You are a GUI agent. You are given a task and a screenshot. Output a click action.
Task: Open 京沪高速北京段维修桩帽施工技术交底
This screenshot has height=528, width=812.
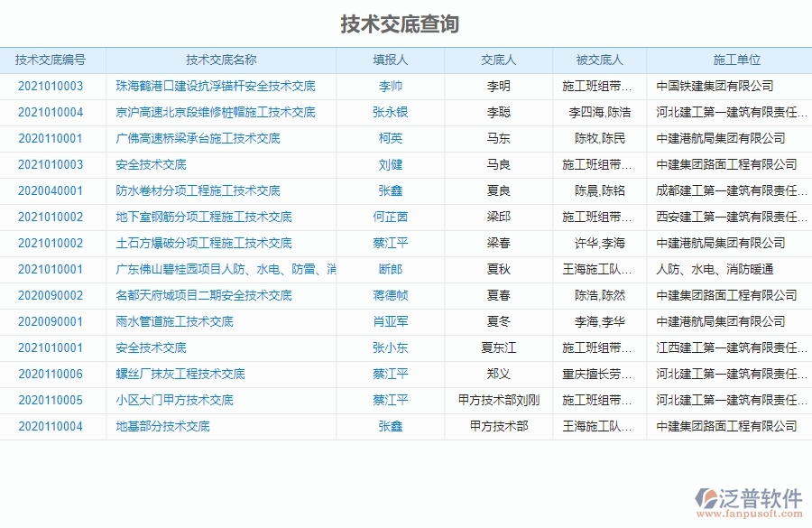click(x=213, y=113)
